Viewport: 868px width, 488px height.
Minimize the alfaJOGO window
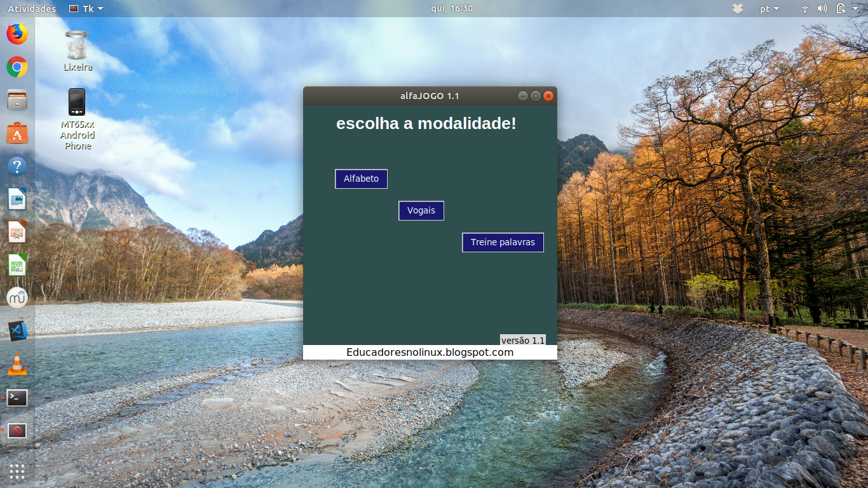click(x=523, y=96)
